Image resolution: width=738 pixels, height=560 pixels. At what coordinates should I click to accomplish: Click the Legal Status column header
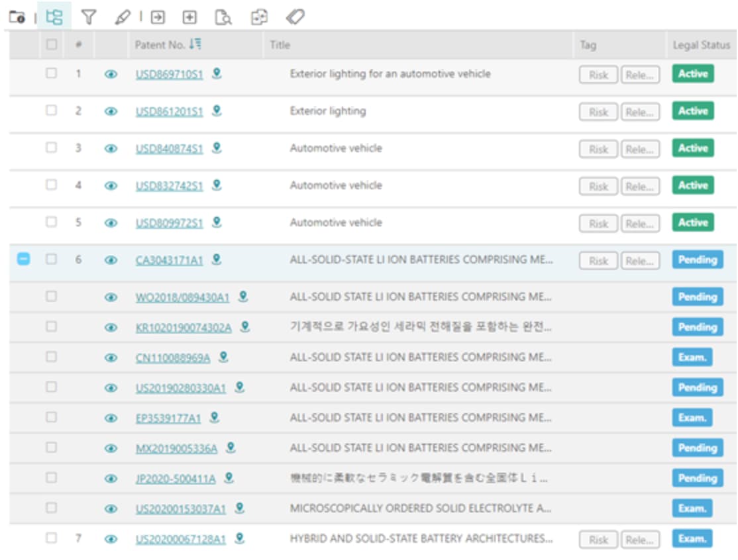point(702,44)
